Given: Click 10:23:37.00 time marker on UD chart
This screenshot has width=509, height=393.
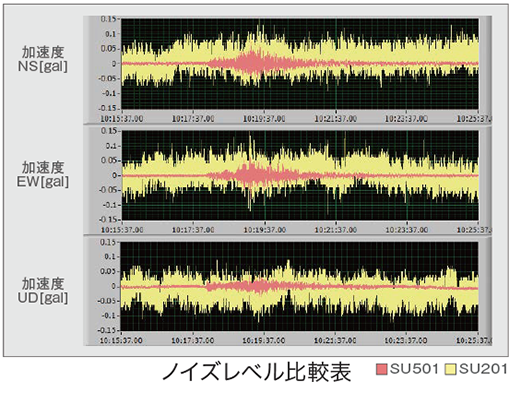Looking at the screenshot, I should tap(406, 340).
